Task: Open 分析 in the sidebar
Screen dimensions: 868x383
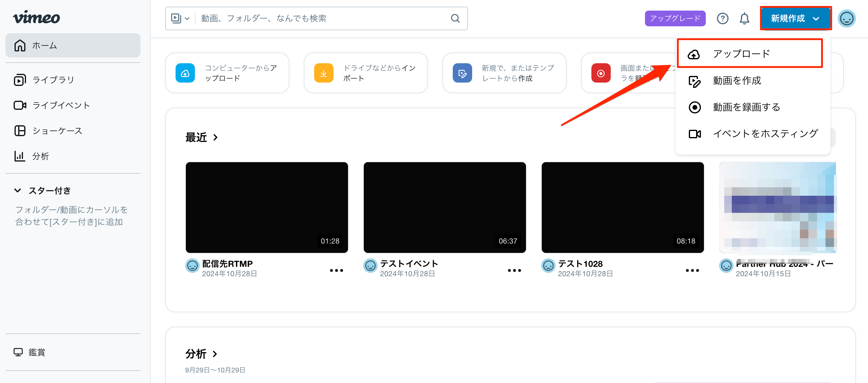Action: pyautogui.click(x=31, y=156)
